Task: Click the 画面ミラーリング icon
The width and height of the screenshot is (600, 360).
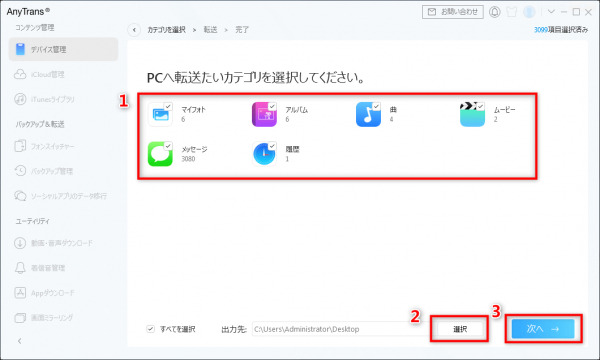Action: [20, 318]
